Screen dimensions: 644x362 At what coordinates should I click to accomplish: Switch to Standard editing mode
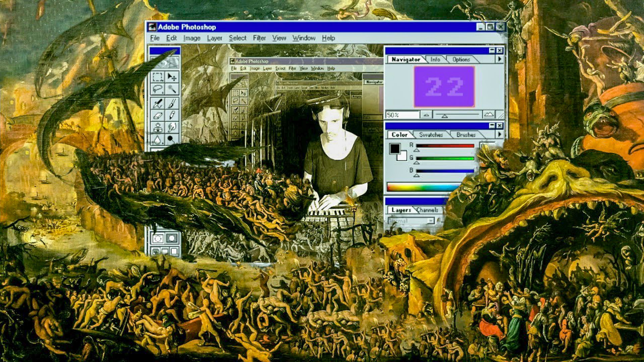158,238
